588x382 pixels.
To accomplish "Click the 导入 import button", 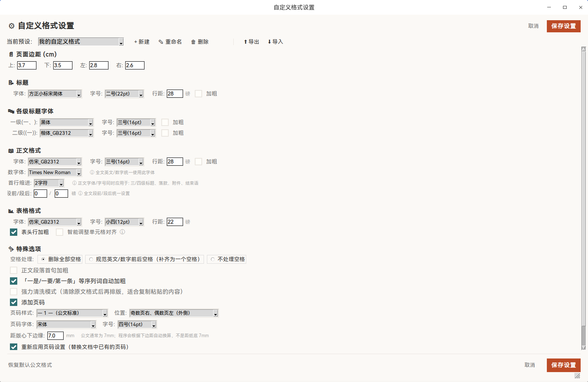I will 275,42.
